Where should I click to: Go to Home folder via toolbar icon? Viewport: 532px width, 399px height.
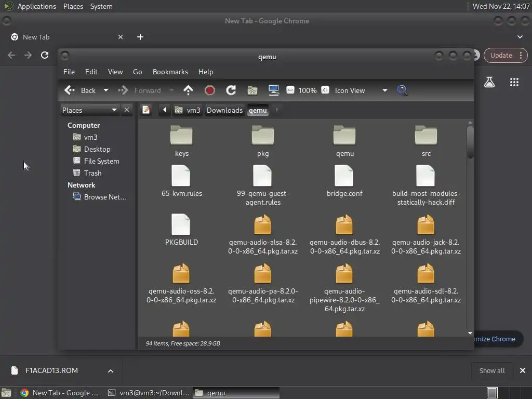coord(252,90)
